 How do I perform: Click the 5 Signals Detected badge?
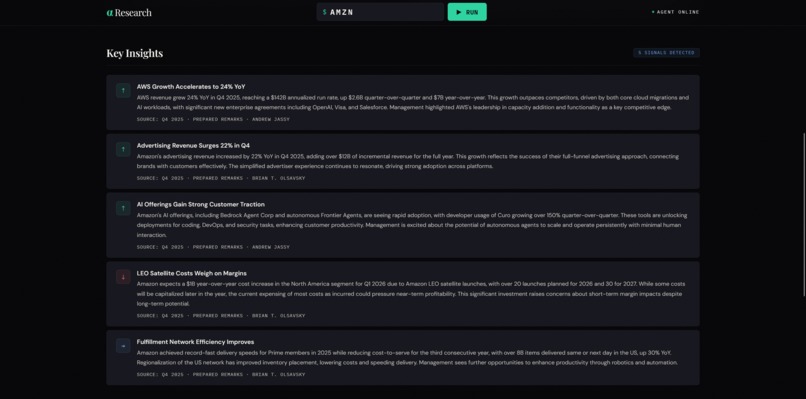click(x=666, y=52)
